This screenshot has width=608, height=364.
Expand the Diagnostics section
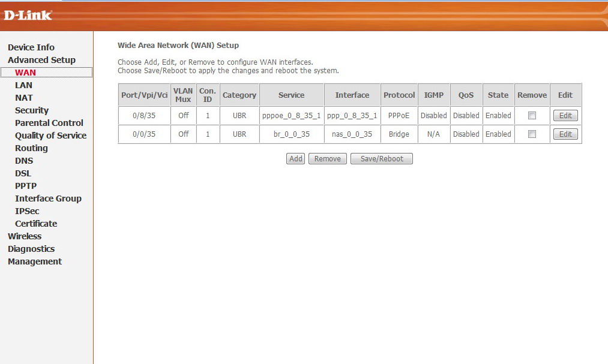tap(31, 249)
